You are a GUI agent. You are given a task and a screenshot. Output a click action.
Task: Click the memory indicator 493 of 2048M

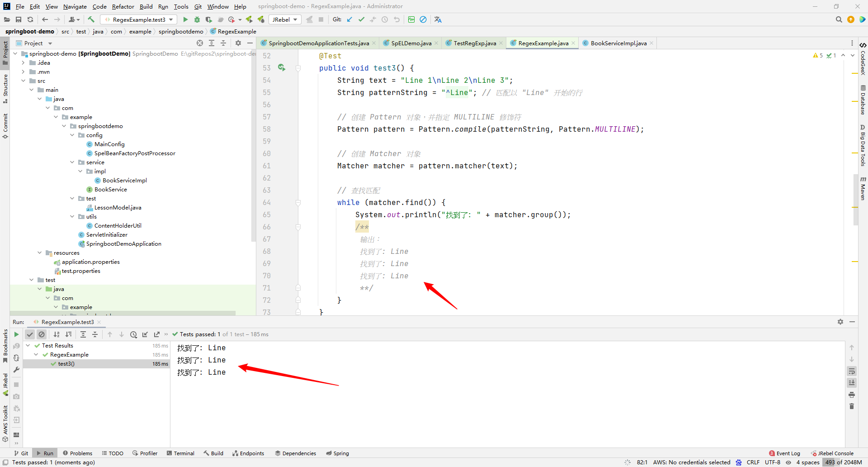click(843, 462)
